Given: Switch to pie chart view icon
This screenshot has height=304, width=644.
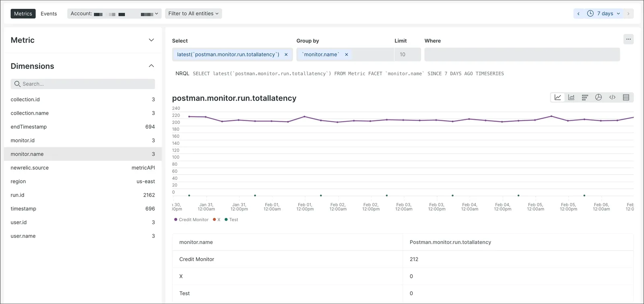Looking at the screenshot, I should pyautogui.click(x=599, y=97).
